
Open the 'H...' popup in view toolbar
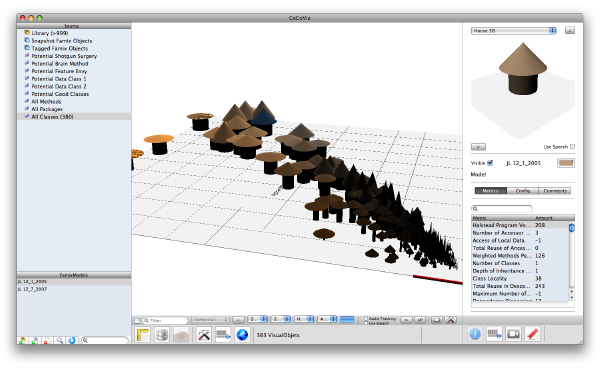304,319
